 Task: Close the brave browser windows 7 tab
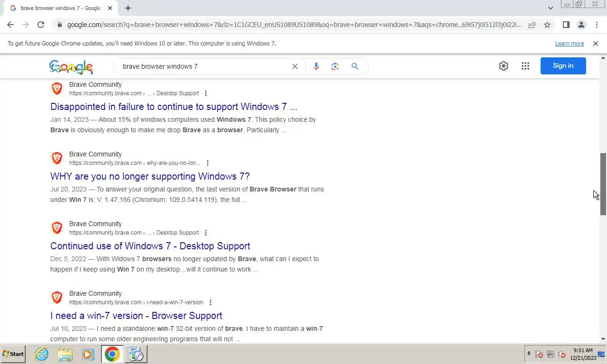click(x=110, y=8)
